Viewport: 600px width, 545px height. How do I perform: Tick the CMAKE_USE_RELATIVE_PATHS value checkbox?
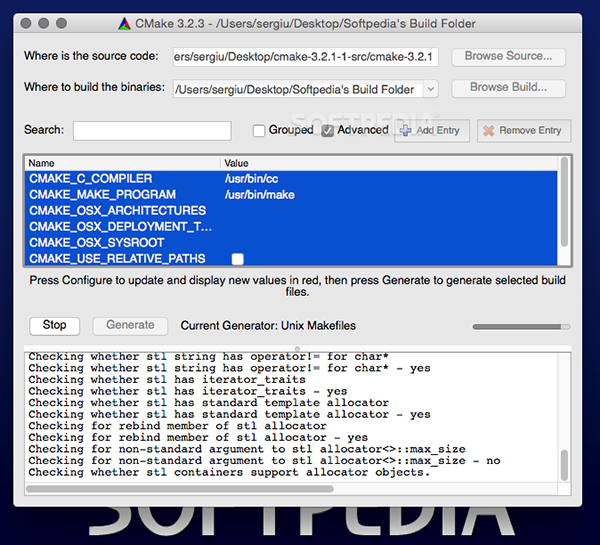click(238, 259)
